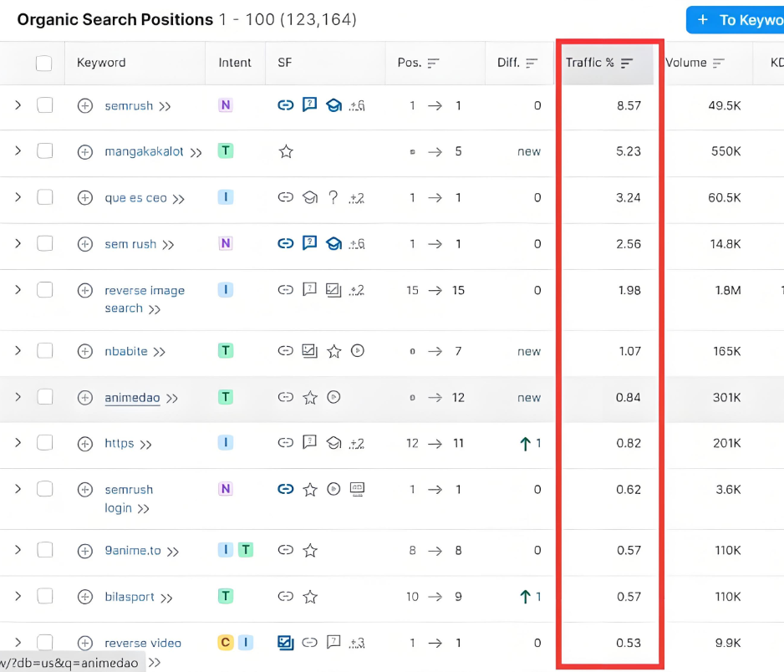Open double-chevron next to nbabite keyword
The image size is (784, 672).
point(160,352)
